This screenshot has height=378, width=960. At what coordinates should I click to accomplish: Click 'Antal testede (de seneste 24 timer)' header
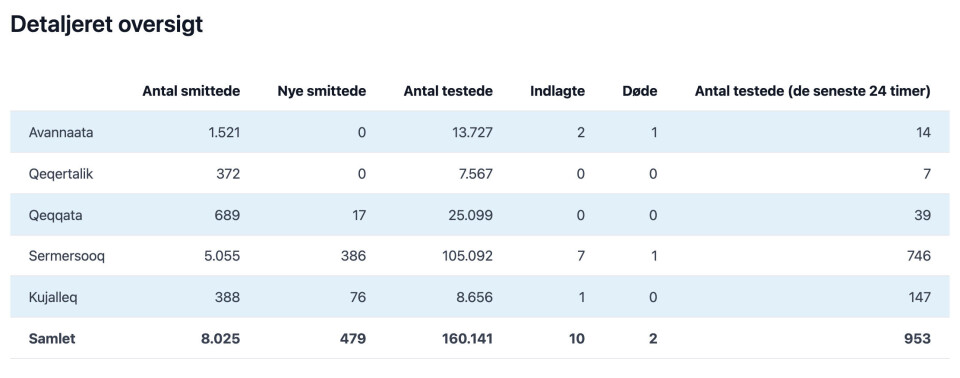[812, 91]
